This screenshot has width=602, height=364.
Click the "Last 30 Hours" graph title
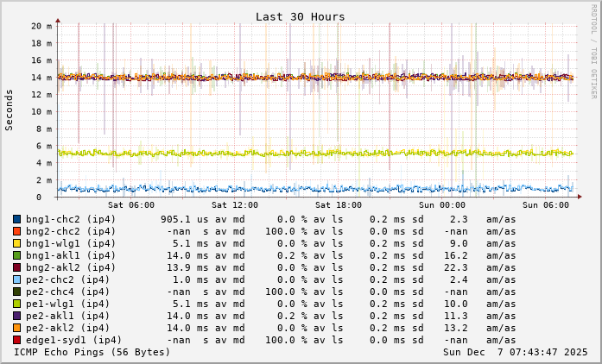(x=300, y=16)
